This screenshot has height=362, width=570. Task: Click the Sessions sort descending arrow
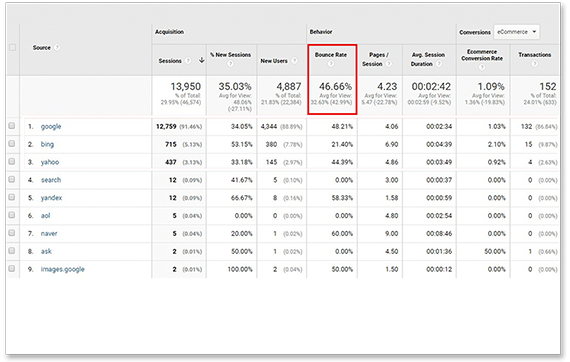(202, 60)
